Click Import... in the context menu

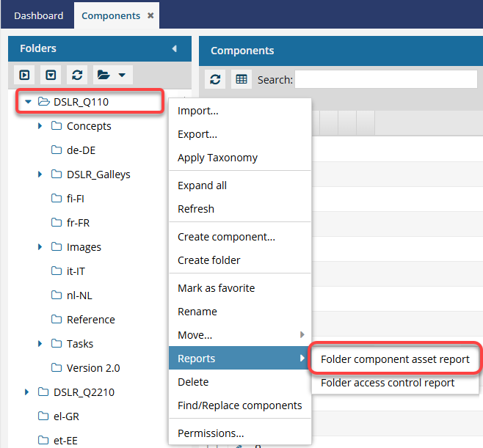pos(198,111)
